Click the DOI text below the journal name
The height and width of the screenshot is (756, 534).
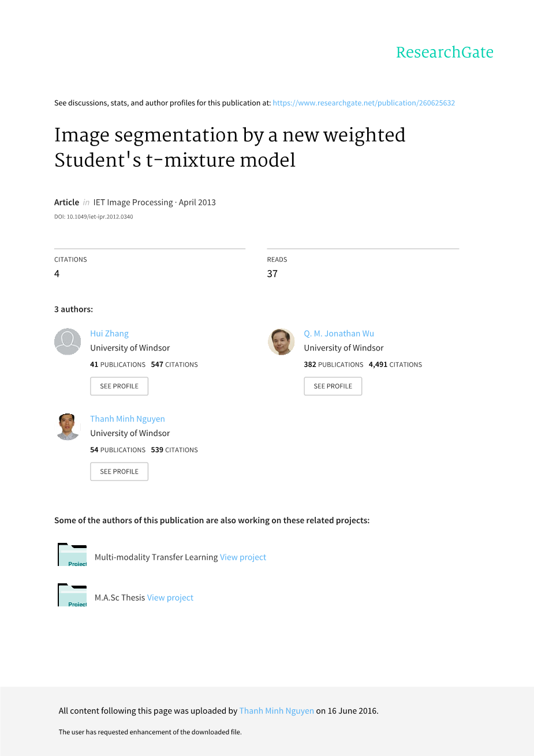click(94, 217)
